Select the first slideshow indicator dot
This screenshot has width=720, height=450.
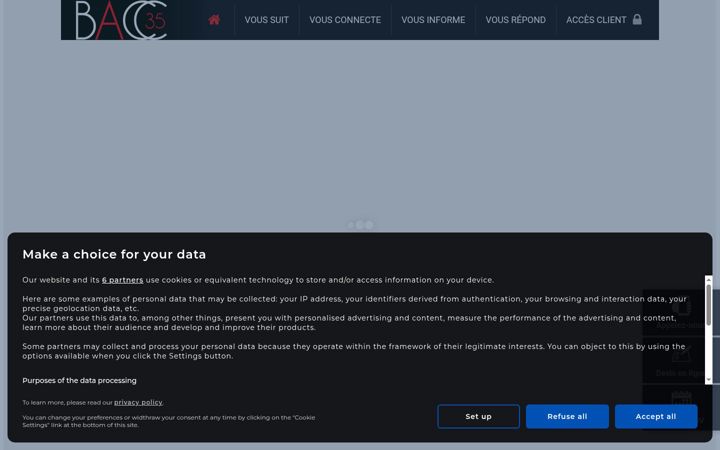[351, 225]
